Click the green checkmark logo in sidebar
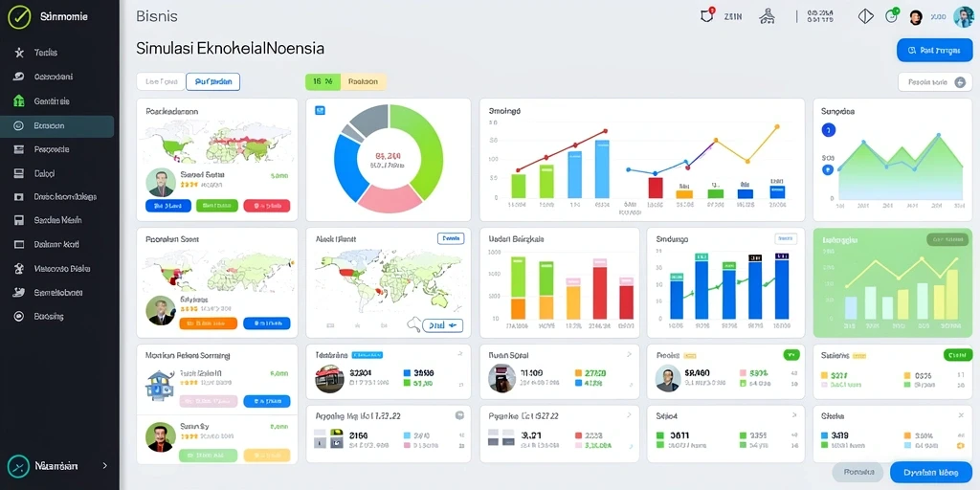 point(19,17)
